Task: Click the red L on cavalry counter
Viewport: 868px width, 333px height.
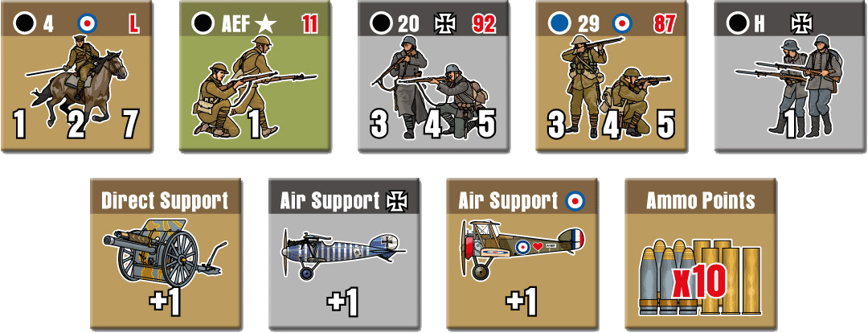Action: [133, 24]
